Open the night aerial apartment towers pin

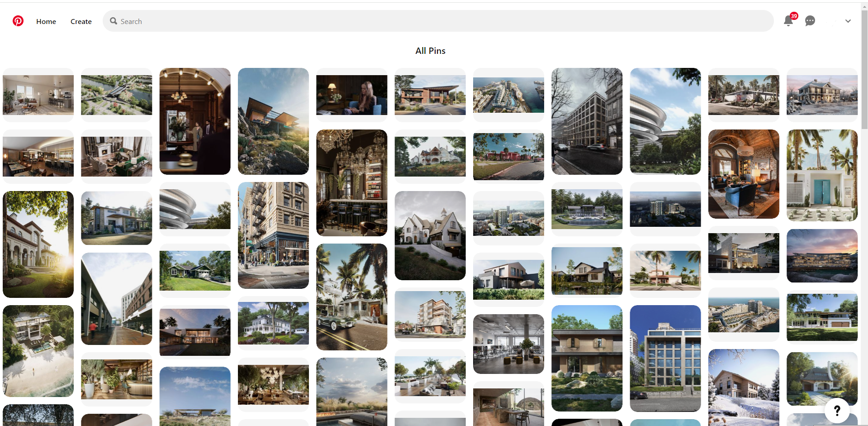[665, 209]
